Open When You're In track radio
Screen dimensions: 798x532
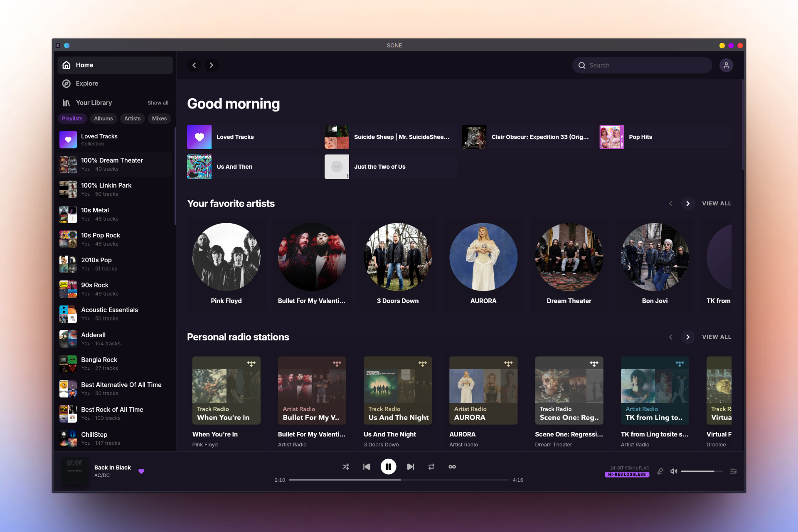[x=227, y=390]
